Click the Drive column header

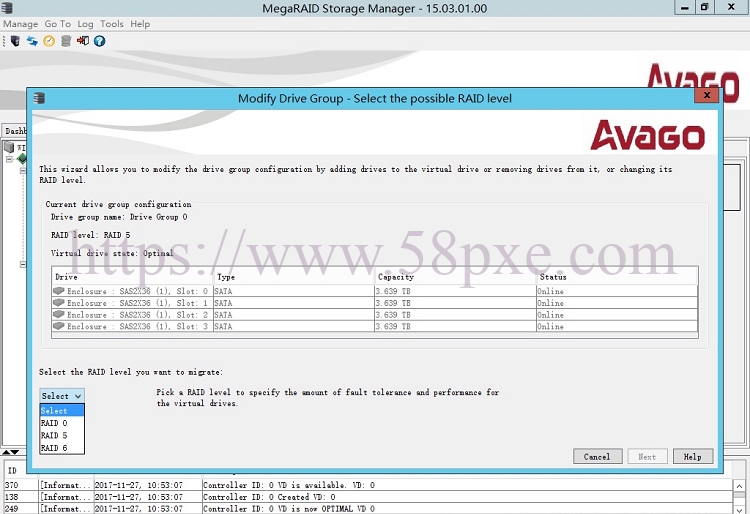[132, 277]
